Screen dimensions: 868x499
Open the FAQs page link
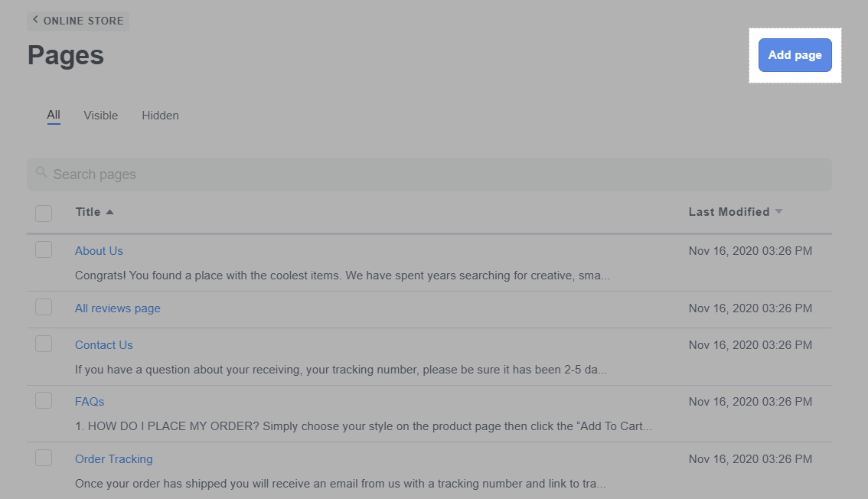point(89,402)
